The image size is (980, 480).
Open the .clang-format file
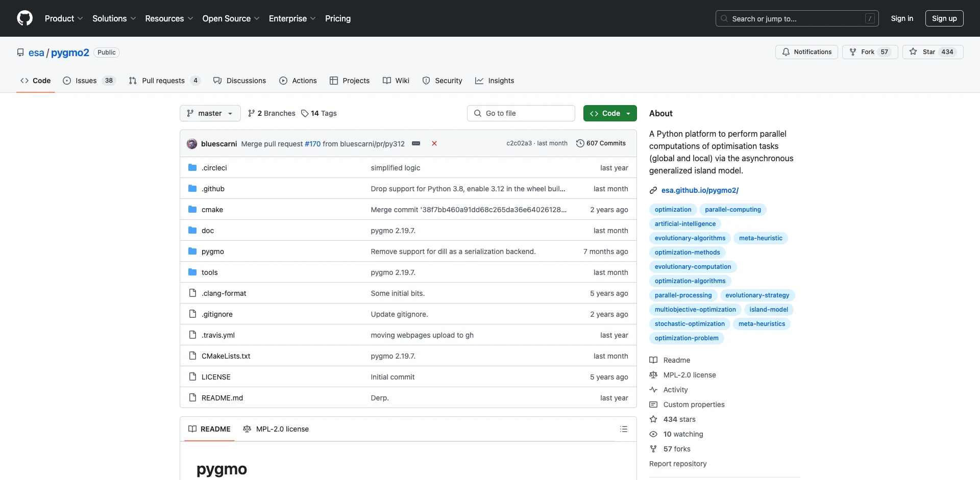224,293
